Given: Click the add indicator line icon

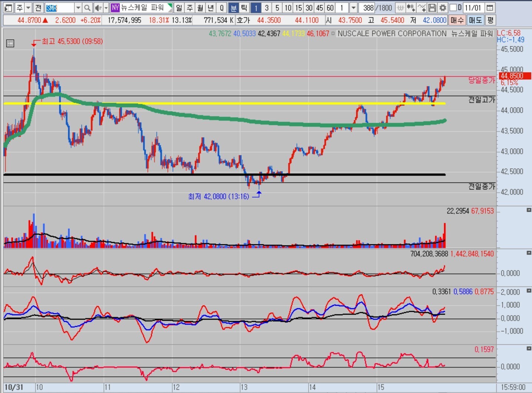Looking at the screenshot, I should [422, 8].
